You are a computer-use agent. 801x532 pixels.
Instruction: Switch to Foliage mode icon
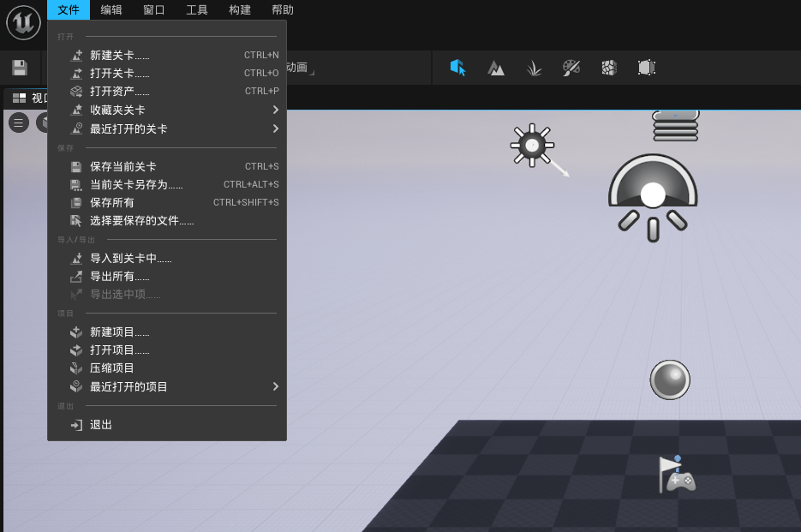534,68
